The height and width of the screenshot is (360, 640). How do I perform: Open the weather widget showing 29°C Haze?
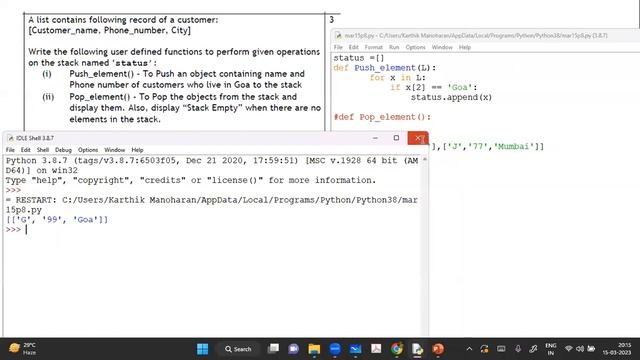pyautogui.click(x=22, y=349)
